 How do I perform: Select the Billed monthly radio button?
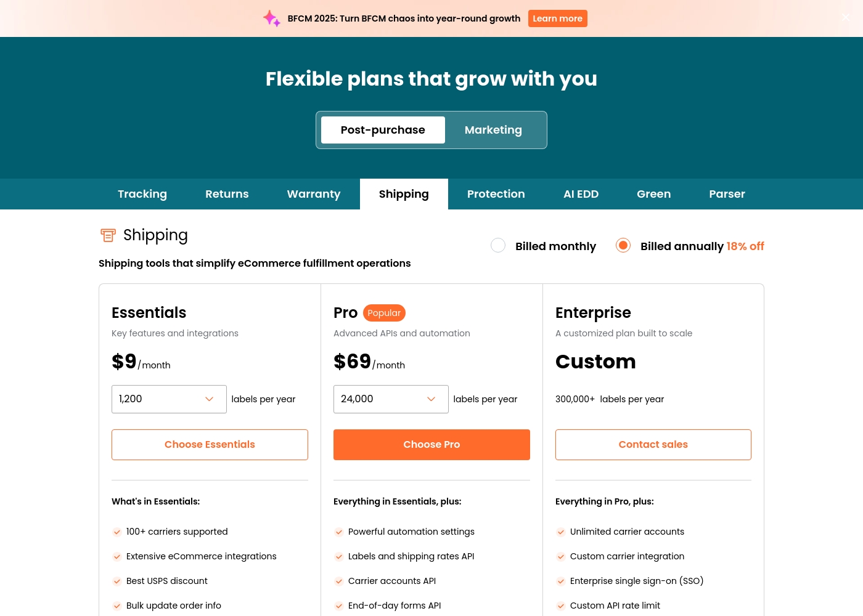click(x=498, y=245)
